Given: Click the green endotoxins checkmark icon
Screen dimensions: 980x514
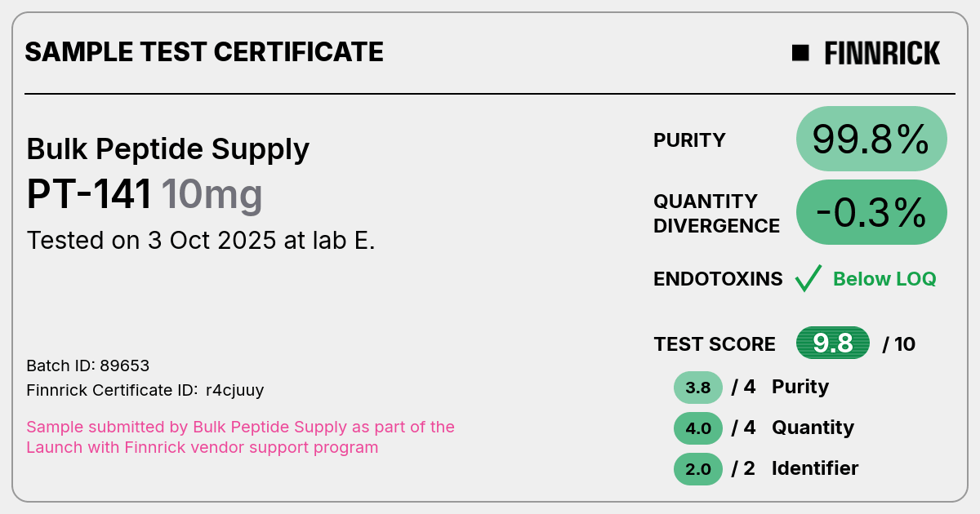Looking at the screenshot, I should tap(808, 278).
